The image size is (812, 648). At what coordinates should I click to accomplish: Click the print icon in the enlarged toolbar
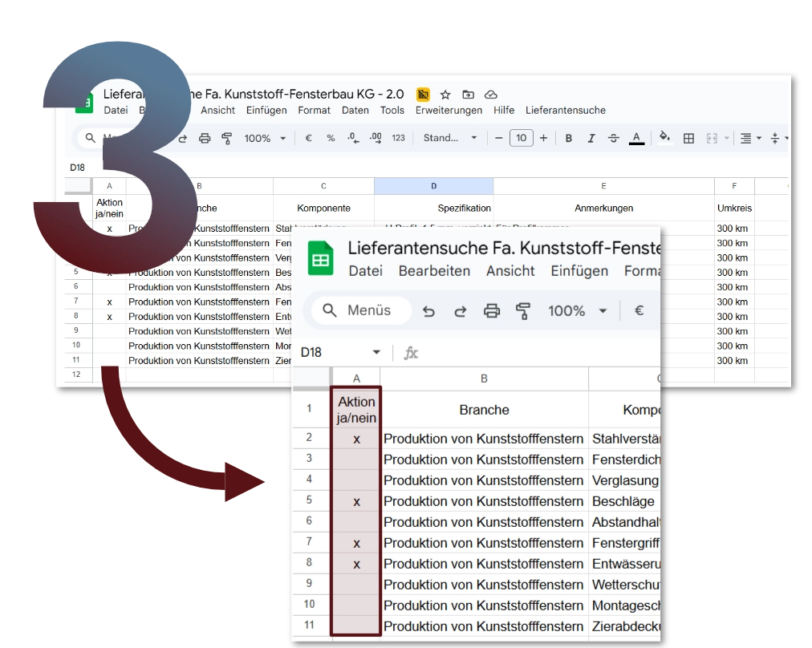(x=492, y=311)
